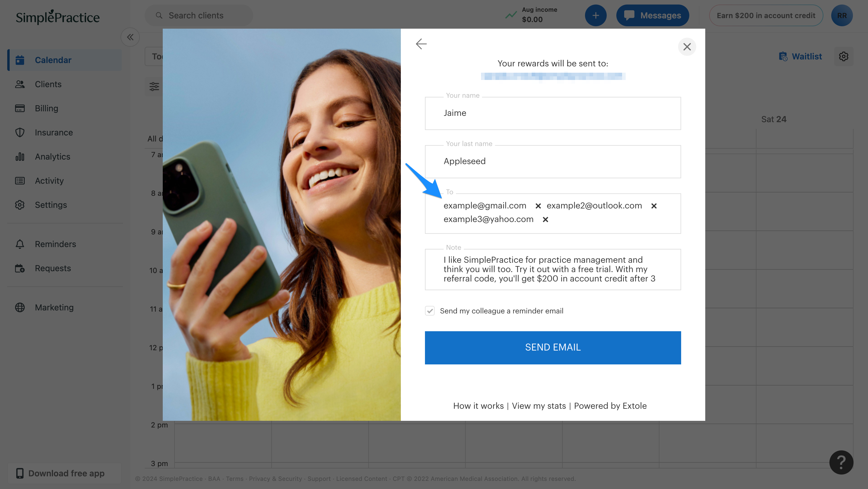
Task: Click Download free app
Action: 64,474
